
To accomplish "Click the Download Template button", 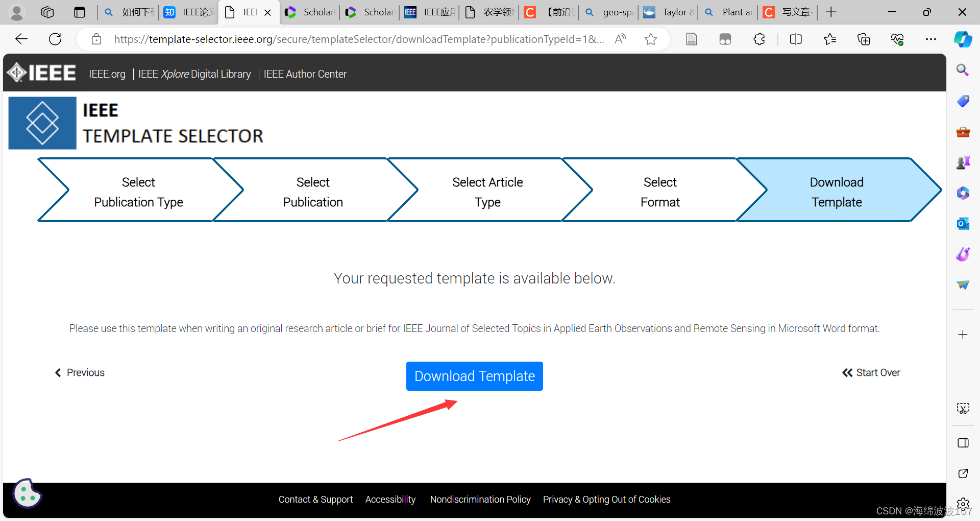I will click(474, 376).
